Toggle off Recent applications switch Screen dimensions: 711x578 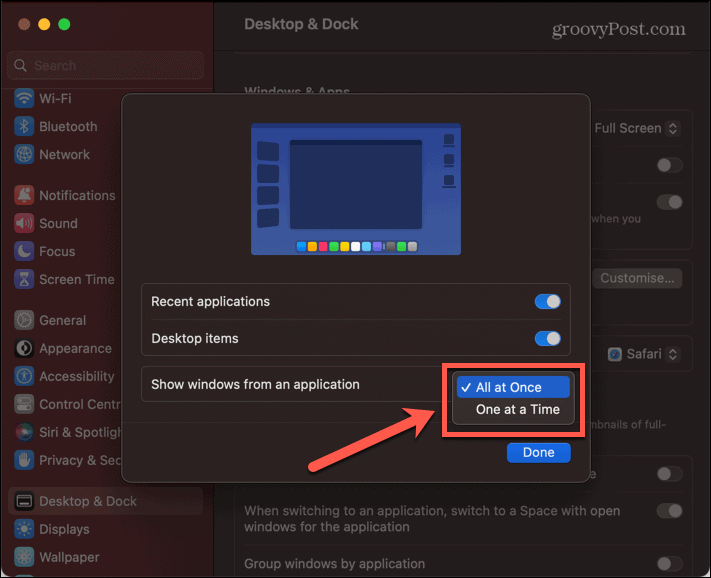[x=547, y=301]
